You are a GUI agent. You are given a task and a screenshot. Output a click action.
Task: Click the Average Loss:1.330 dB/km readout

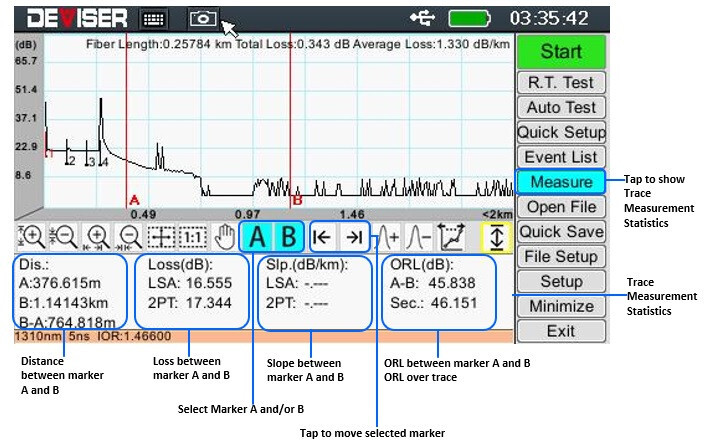point(431,44)
